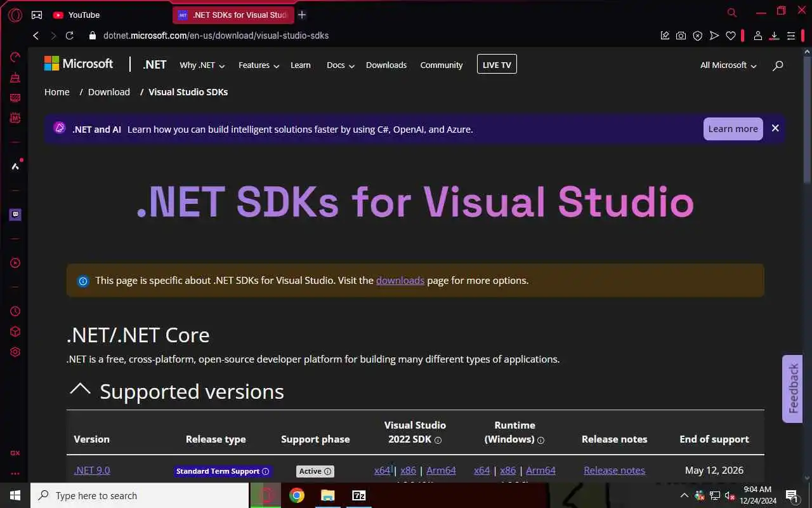Download the Visual Studio SDK x86 link
Viewport: 812px width, 508px height.
[409, 470]
